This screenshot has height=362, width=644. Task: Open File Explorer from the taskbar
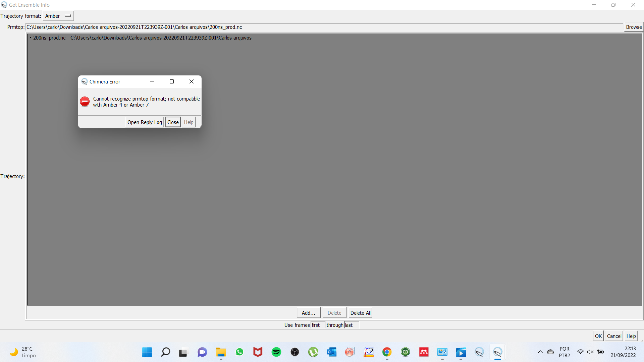(221, 352)
